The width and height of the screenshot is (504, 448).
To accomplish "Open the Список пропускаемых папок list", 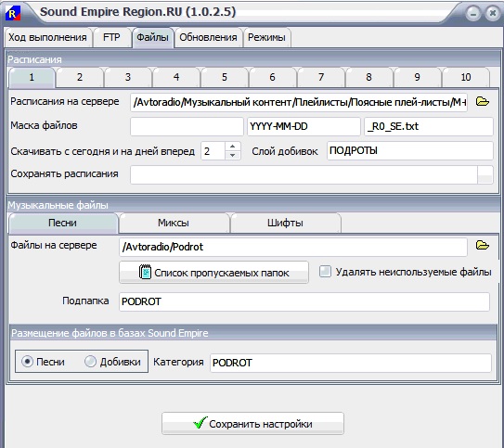I will pos(213,273).
